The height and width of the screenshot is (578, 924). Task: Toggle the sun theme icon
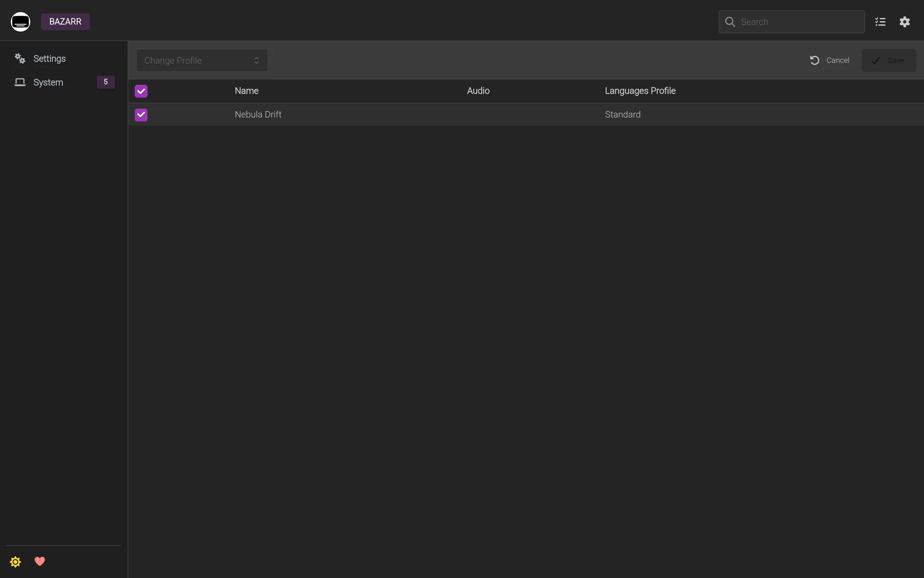pos(15,562)
